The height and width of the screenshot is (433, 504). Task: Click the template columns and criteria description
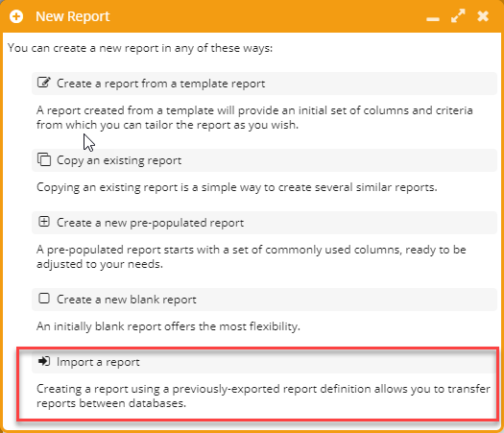pos(254,118)
